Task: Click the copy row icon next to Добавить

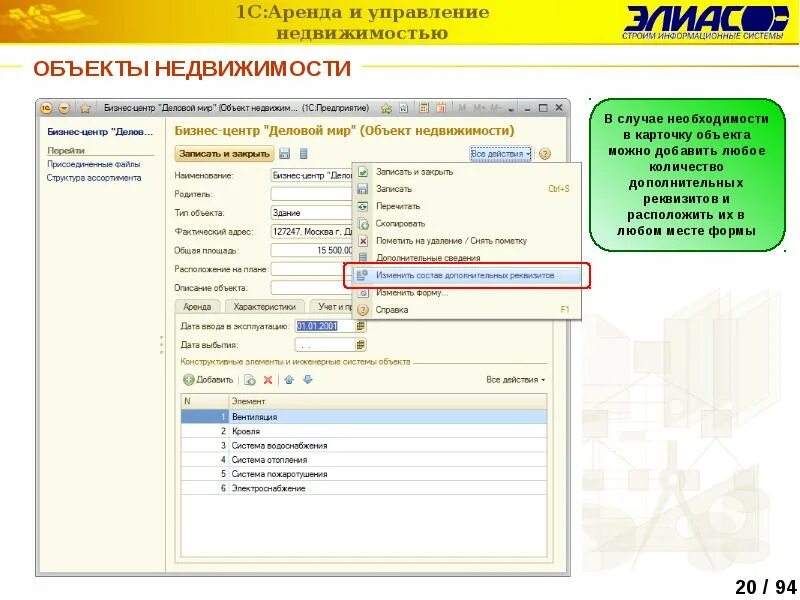Action: [x=249, y=380]
